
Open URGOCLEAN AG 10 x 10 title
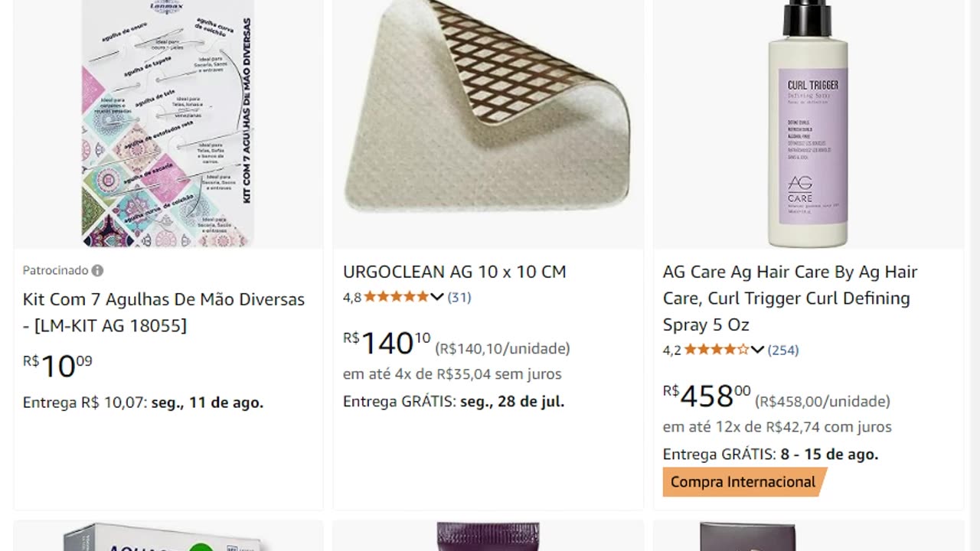tap(455, 272)
